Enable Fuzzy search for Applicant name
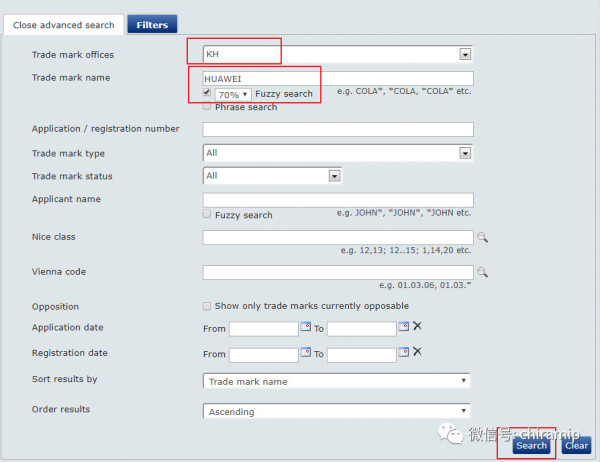 pyautogui.click(x=207, y=214)
